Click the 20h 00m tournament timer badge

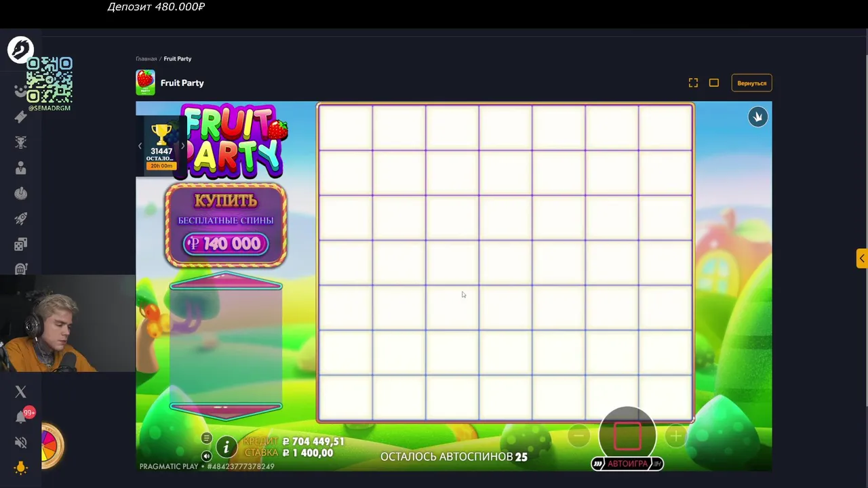(161, 166)
